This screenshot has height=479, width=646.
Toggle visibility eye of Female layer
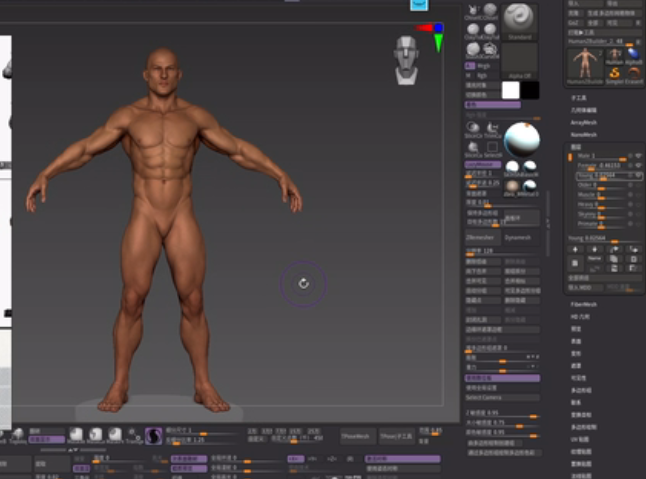639,165
